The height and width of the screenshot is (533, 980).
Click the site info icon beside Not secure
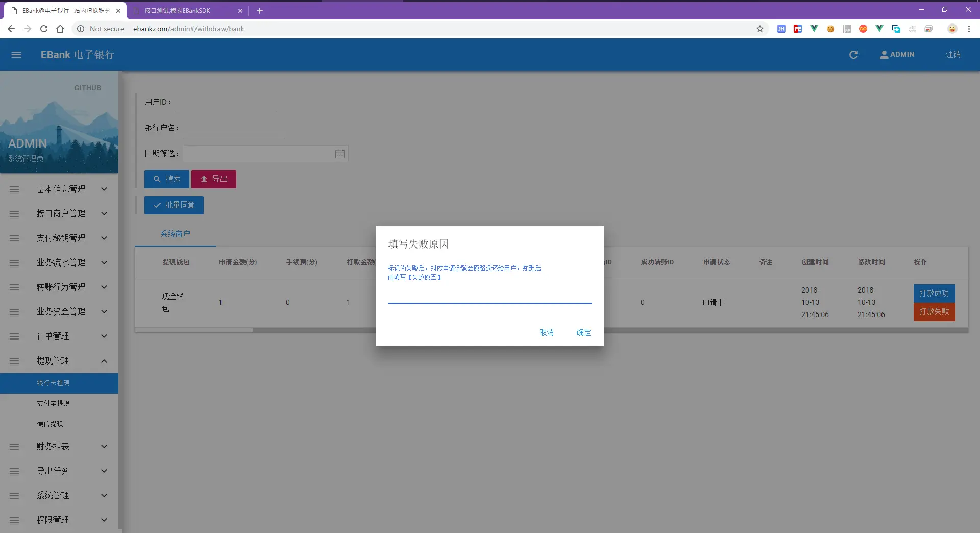coord(81,29)
